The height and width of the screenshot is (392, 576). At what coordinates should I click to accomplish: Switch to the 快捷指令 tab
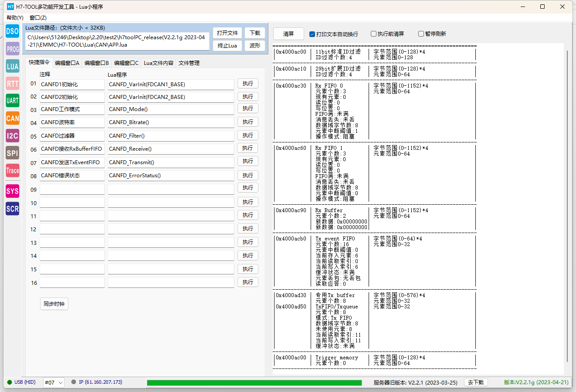point(39,62)
